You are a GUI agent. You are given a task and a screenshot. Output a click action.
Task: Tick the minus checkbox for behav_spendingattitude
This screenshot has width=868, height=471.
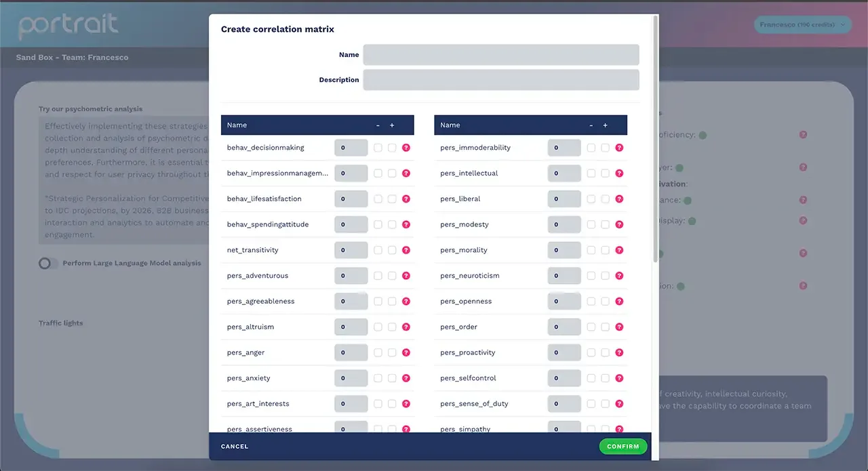click(x=378, y=224)
